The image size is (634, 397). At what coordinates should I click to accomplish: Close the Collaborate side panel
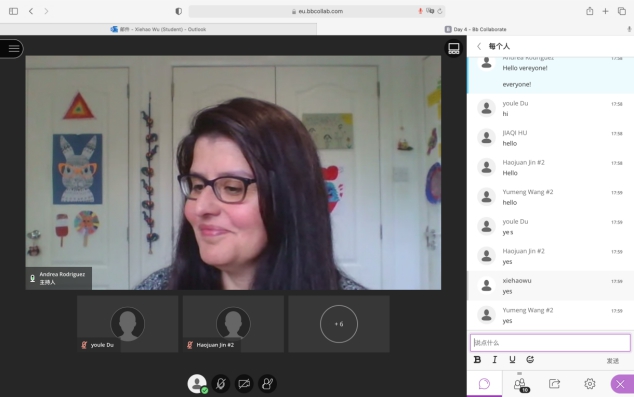621,384
